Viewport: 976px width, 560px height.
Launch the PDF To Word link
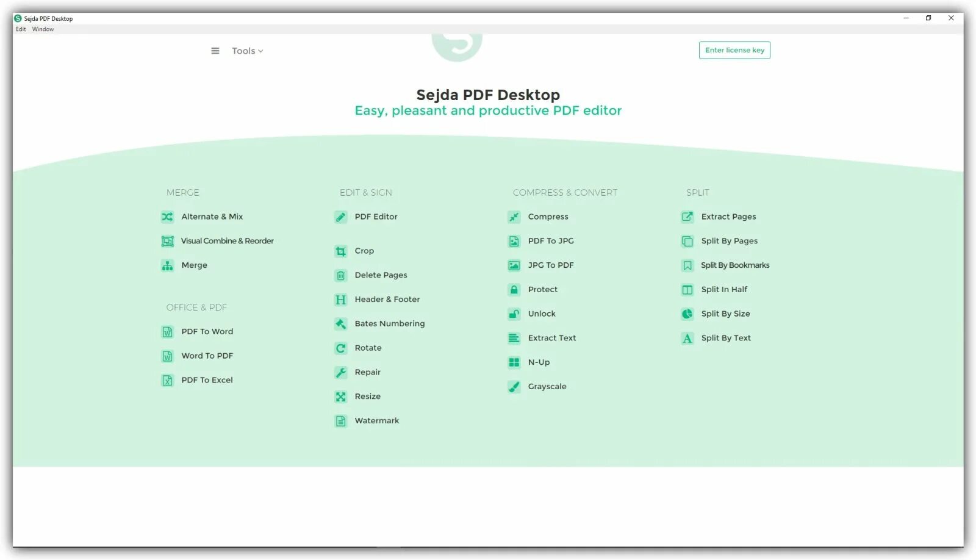(x=207, y=331)
